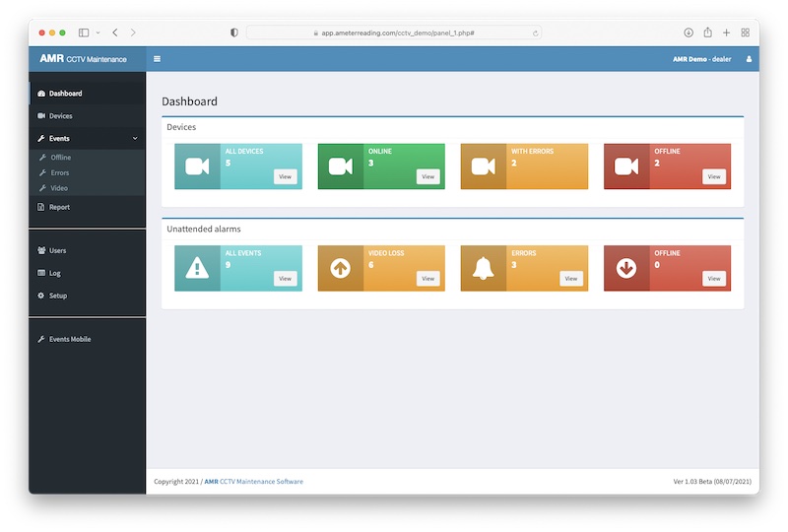Click the up arrow icon on Video Loss

[x=340, y=268]
